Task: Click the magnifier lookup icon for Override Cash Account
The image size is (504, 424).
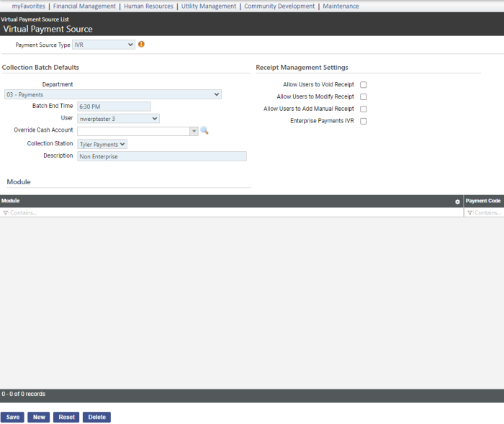Action: click(x=204, y=131)
